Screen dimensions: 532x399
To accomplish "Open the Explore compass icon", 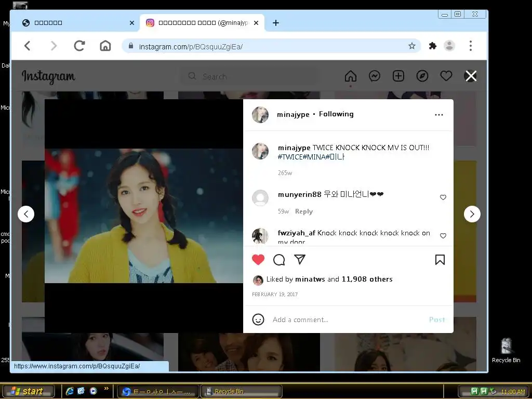I will pyautogui.click(x=422, y=76).
